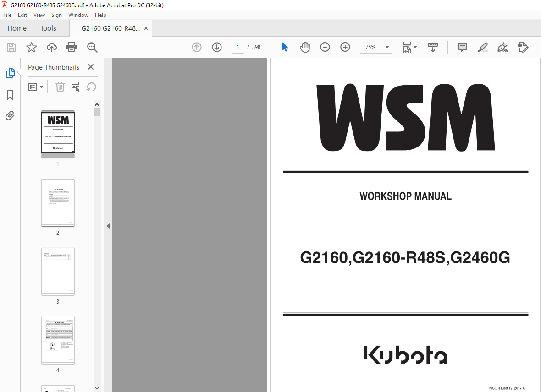541x392 pixels.
Task: Click the KiSC issued 12, 2017 A text
Action: click(x=507, y=388)
